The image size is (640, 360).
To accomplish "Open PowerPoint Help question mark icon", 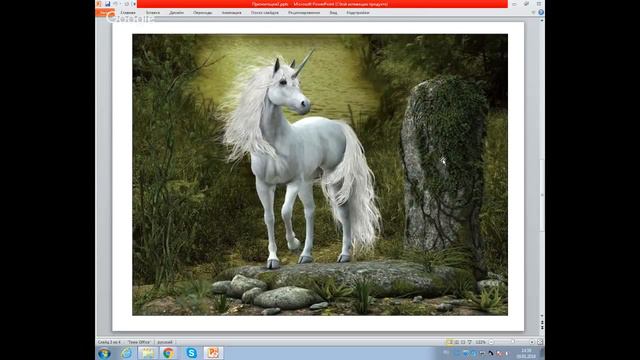I will point(541,13).
